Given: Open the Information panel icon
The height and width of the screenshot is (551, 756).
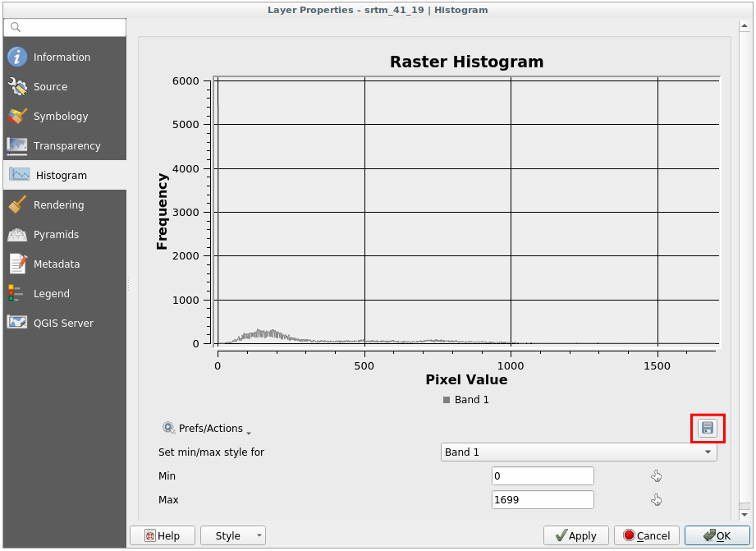Looking at the screenshot, I should click(17, 57).
